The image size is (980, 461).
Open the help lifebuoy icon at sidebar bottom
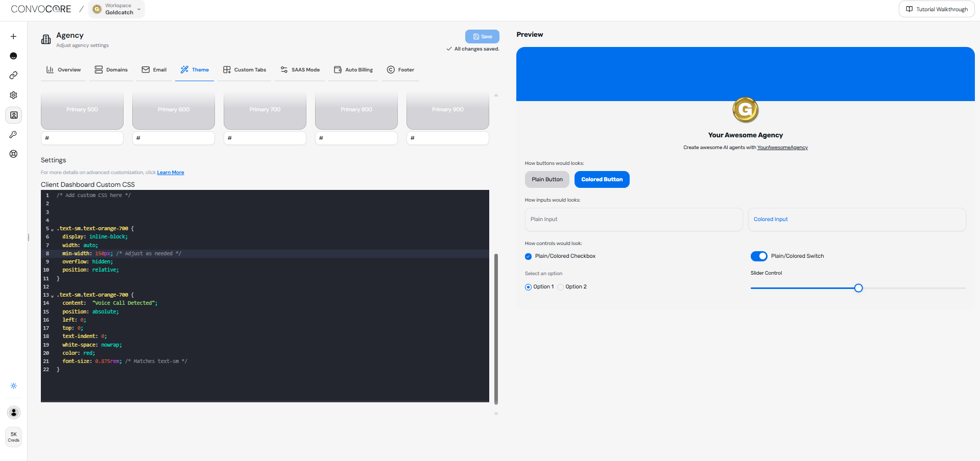click(13, 154)
